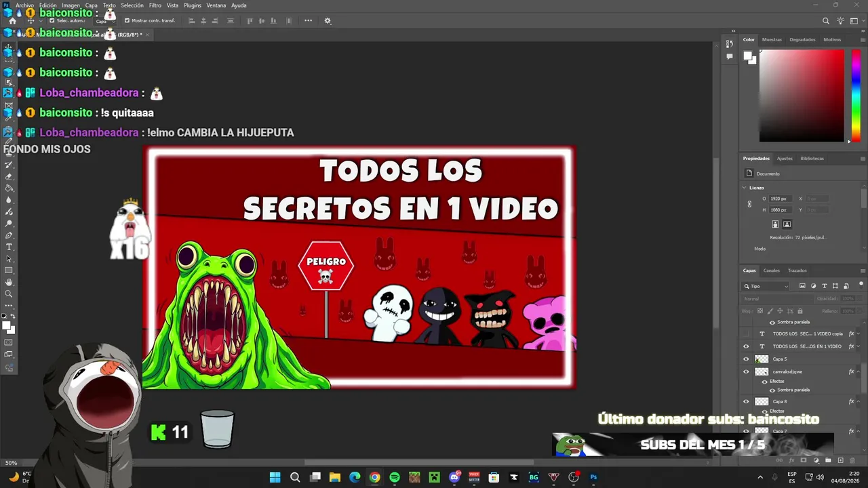Open the three-dots more align options
The width and height of the screenshot is (868, 488).
tap(308, 21)
